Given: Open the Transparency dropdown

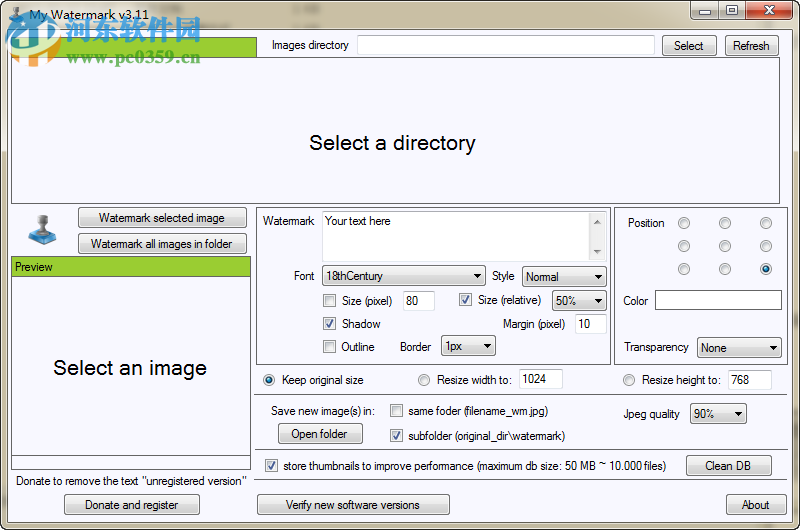Looking at the screenshot, I should tap(738, 348).
